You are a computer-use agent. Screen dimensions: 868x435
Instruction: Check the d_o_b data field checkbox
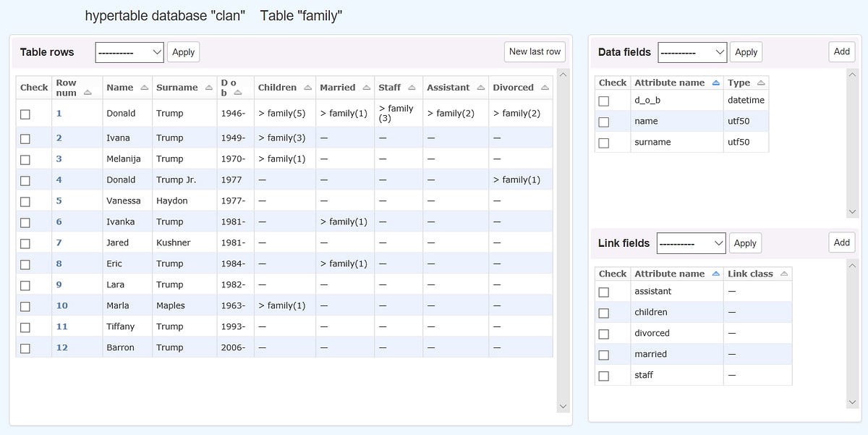[x=604, y=101]
